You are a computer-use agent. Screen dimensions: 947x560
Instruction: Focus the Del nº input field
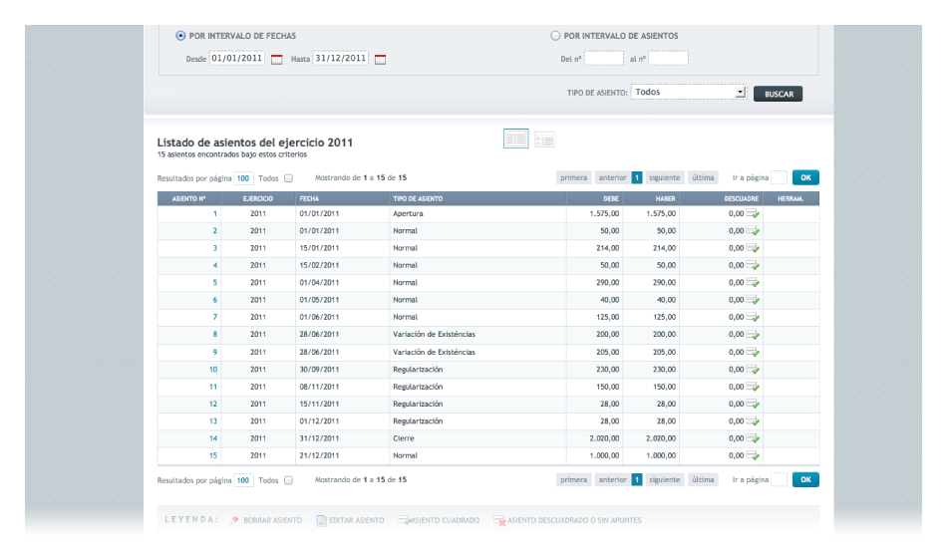[x=604, y=58]
